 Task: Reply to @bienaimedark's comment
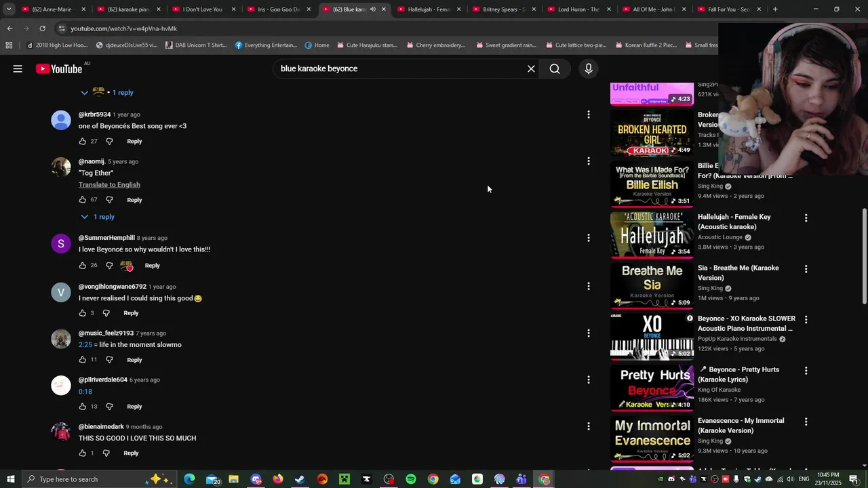[x=131, y=453]
